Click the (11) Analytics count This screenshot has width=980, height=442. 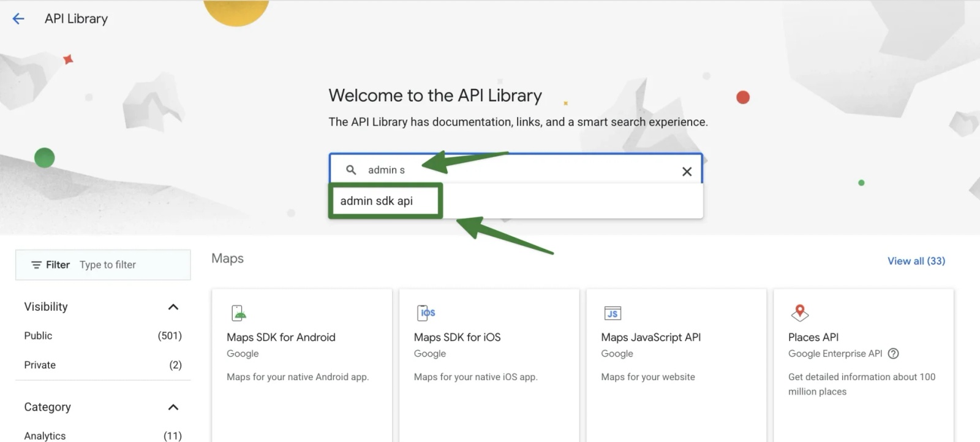tap(173, 436)
